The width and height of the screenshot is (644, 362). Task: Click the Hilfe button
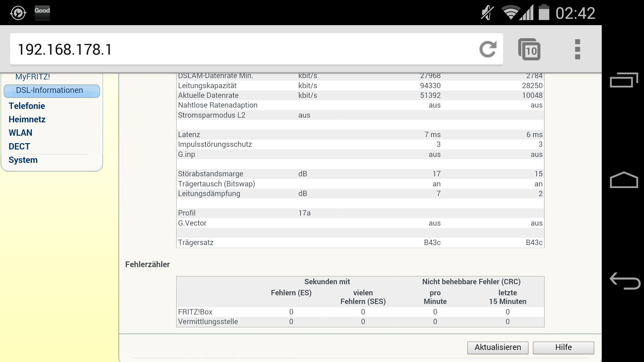coord(563,348)
